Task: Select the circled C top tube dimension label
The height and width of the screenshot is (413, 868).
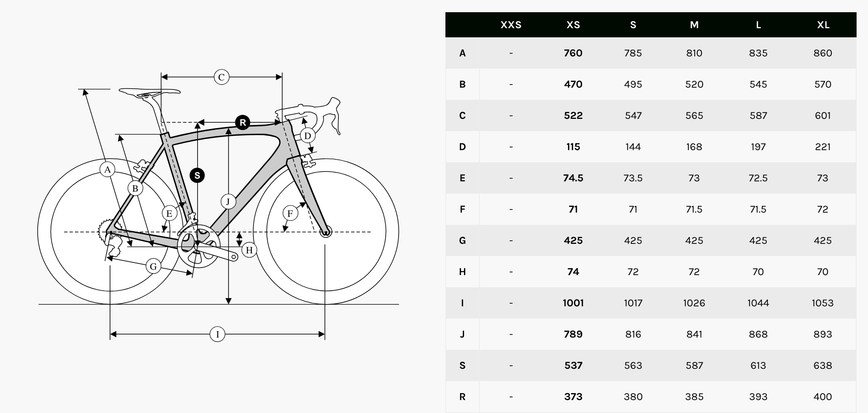Action: click(x=222, y=77)
